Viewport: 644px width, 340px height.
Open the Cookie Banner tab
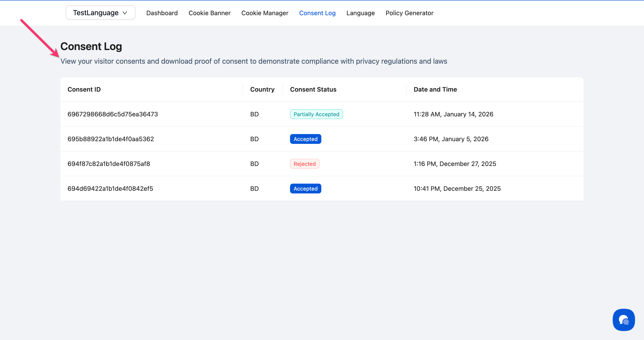209,13
